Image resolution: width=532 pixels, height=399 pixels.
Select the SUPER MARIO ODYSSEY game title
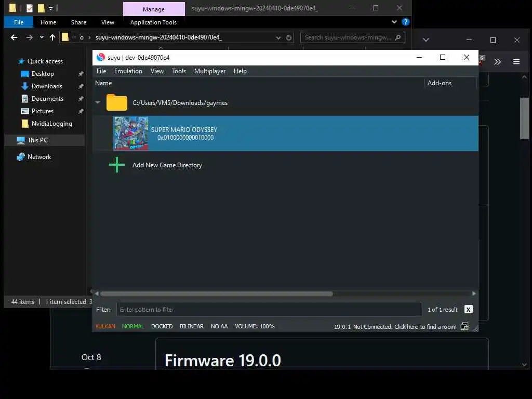(x=184, y=129)
